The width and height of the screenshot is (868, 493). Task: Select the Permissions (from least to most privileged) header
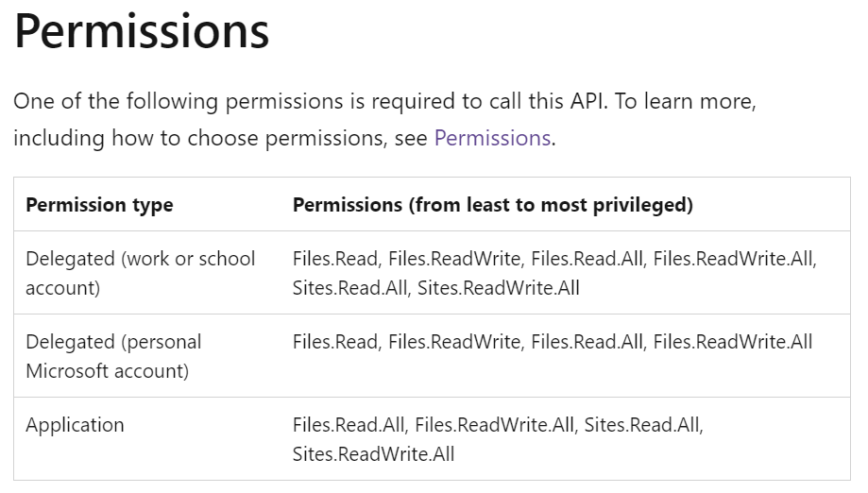493,205
